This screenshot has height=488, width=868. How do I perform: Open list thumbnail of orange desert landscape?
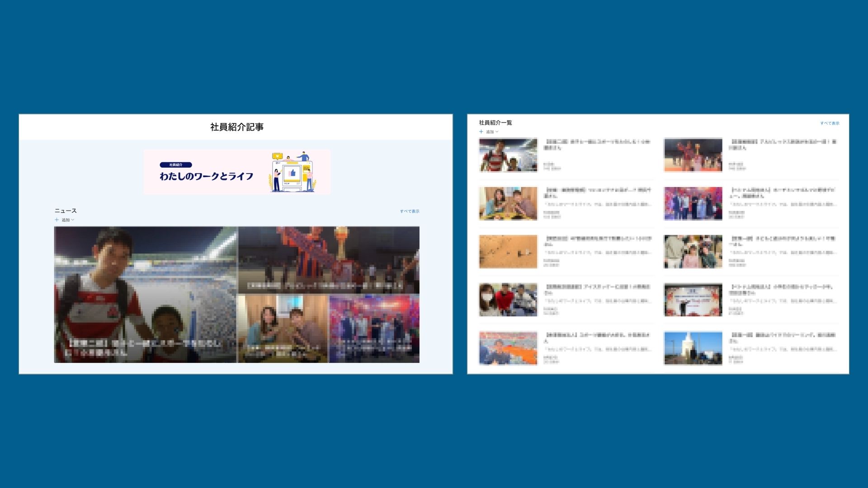[508, 252]
